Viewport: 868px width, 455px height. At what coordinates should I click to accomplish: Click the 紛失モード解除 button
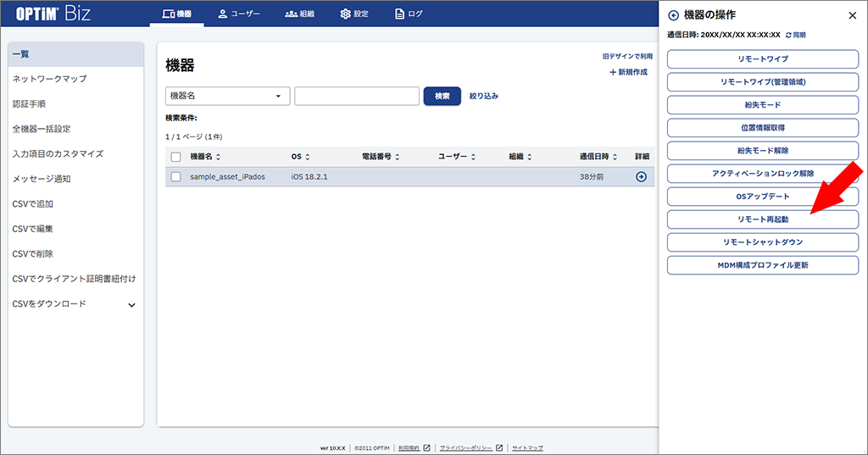click(763, 151)
